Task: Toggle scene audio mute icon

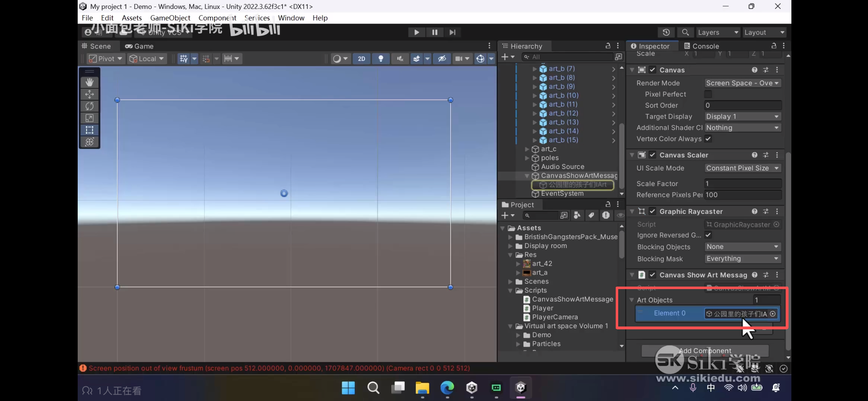Action: click(400, 58)
